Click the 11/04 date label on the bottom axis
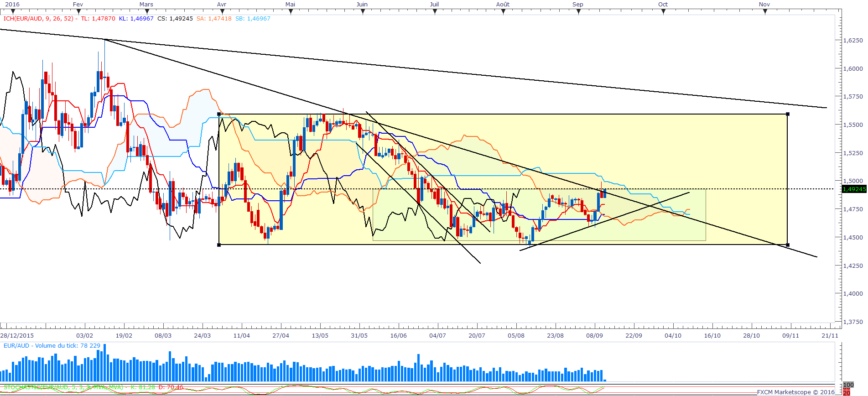 point(241,335)
